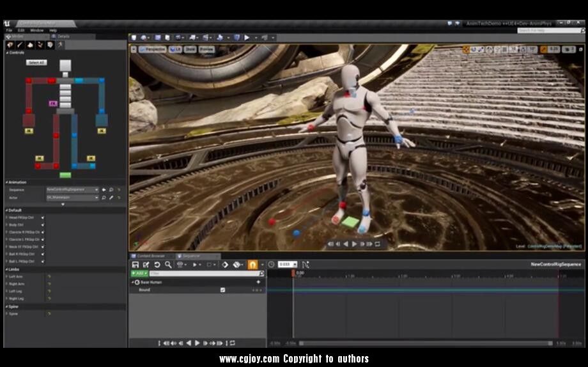Click the Save icon in Sequencer toolbar
Viewport: 588px width, 367px height.
[135, 265]
